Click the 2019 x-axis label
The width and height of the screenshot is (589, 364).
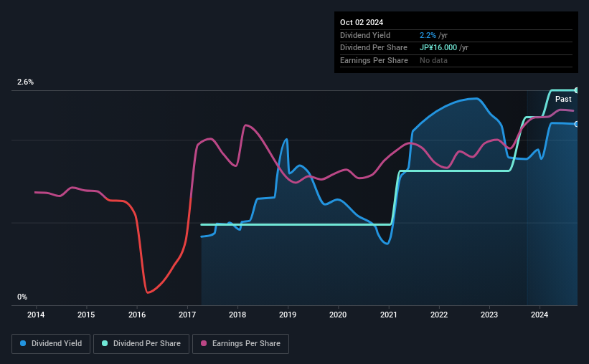coord(288,315)
